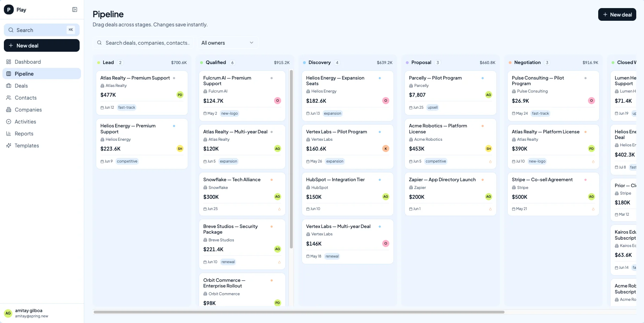The image size is (644, 323).
Task: Click the Contacts people icon
Action: pos(9,97)
